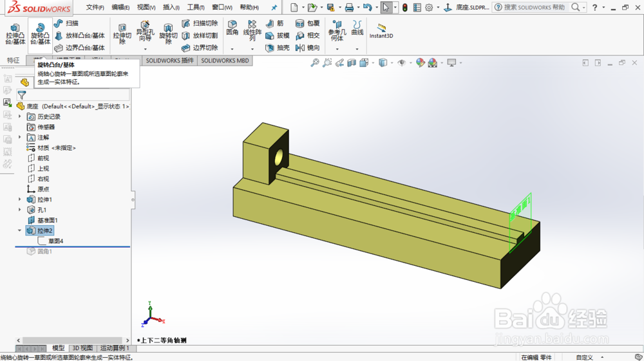Open the 帮助(H) menu

[249, 7]
